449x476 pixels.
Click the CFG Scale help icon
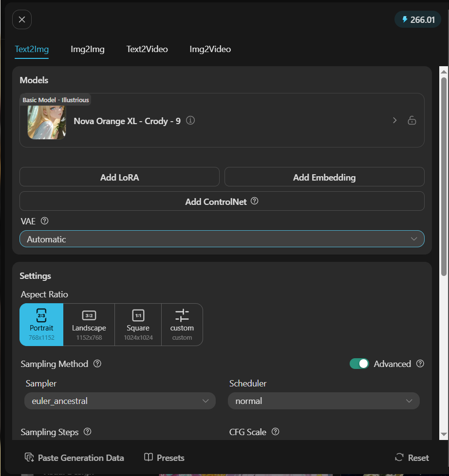(275, 432)
